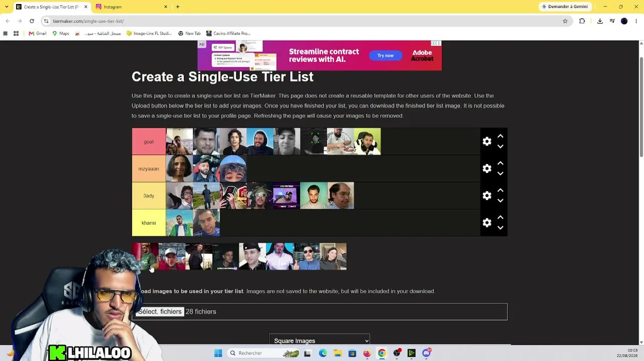Open File Explorer from the taskbar
This screenshot has width=644, height=361.
point(338,353)
